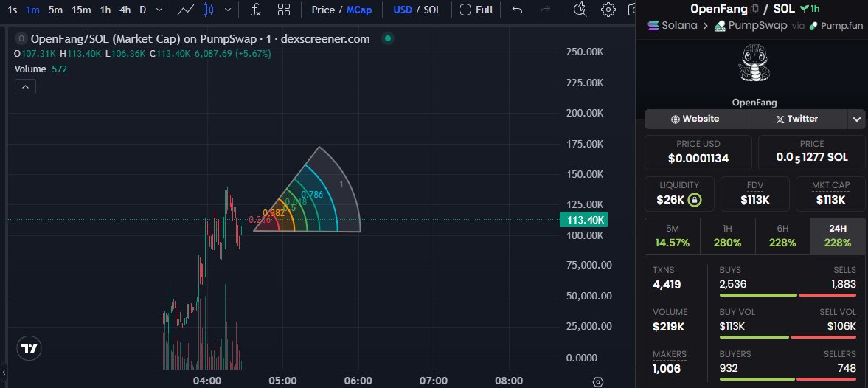Click the 04:00 time axis label

click(x=207, y=381)
